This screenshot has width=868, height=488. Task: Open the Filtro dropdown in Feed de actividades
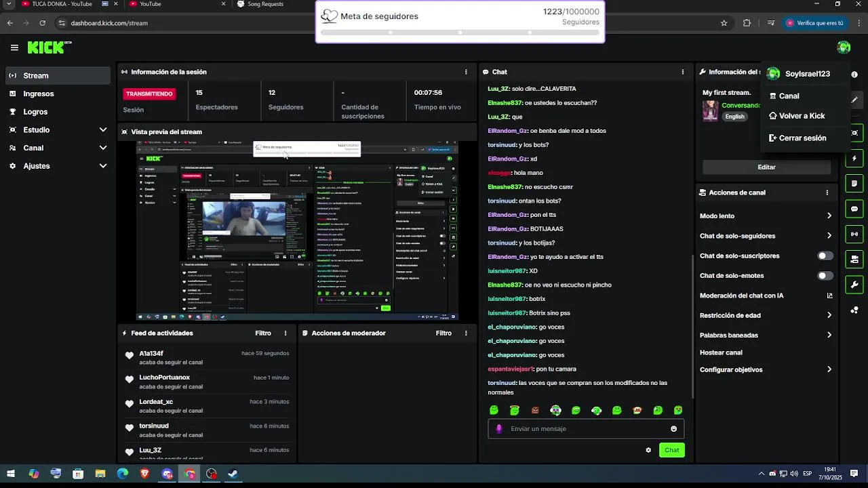coord(263,333)
